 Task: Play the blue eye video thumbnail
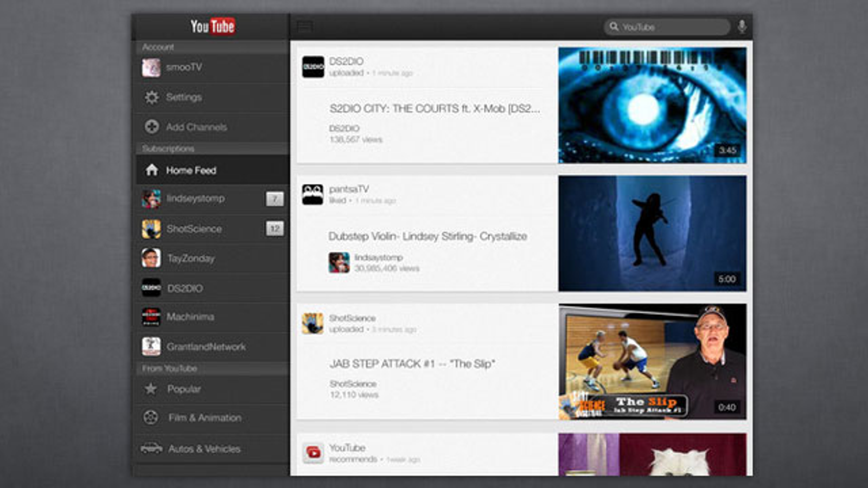click(652, 105)
